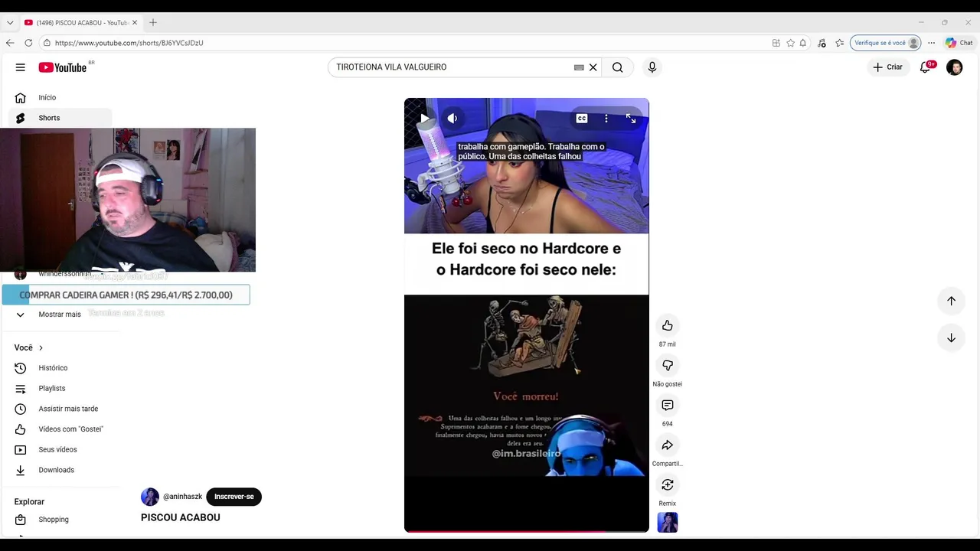
Task: Subscribe with the Inscrever-se button
Action: click(x=234, y=497)
